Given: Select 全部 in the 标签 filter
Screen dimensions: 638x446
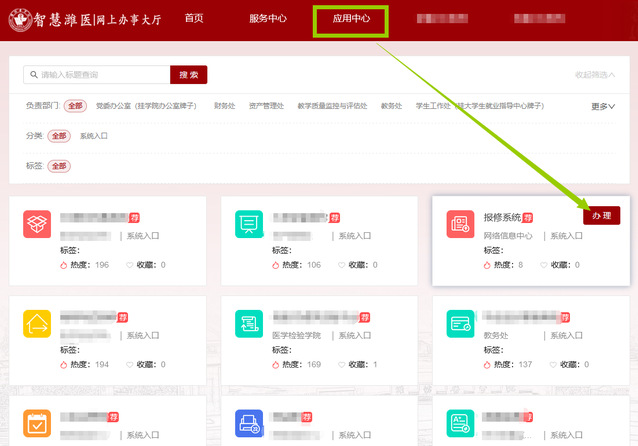Looking at the screenshot, I should 59,165.
